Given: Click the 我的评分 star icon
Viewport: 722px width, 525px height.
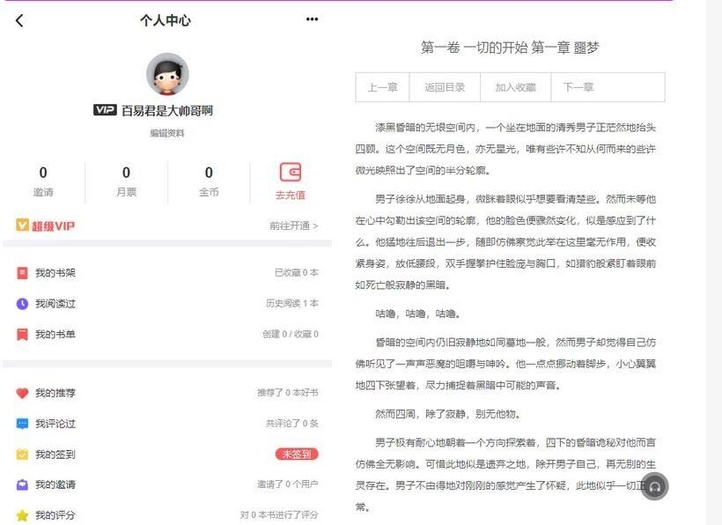Looking at the screenshot, I should tap(22, 515).
